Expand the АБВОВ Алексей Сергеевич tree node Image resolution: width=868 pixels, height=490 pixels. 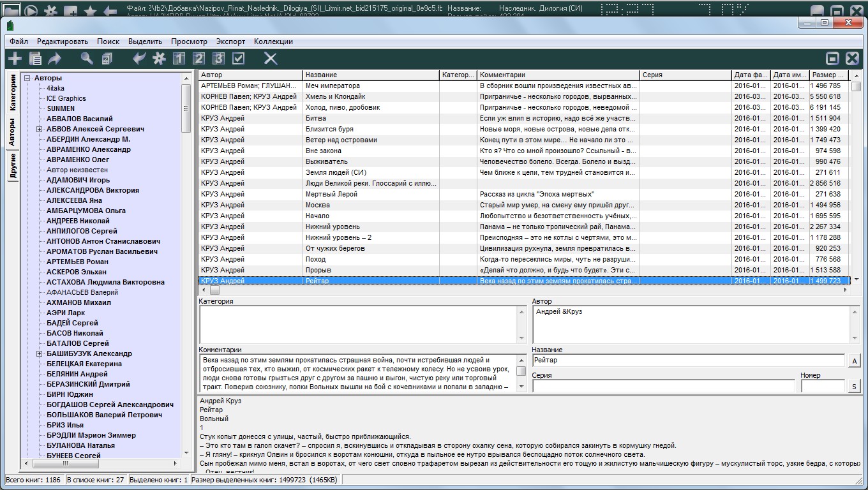tap(39, 129)
